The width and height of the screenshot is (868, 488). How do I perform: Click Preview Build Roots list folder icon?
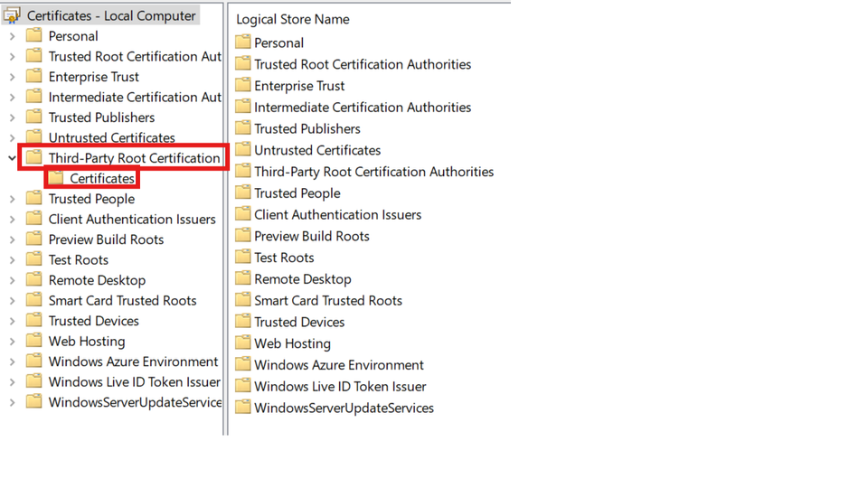[x=242, y=236]
